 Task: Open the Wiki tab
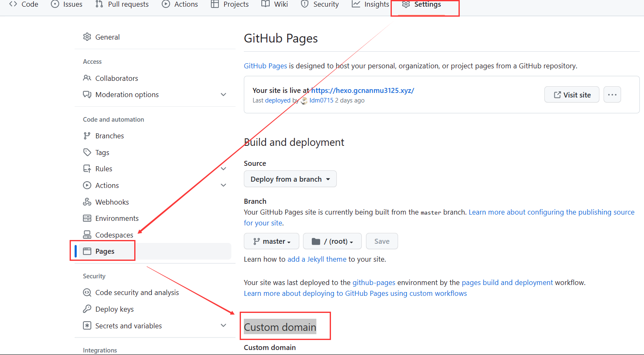click(x=275, y=4)
